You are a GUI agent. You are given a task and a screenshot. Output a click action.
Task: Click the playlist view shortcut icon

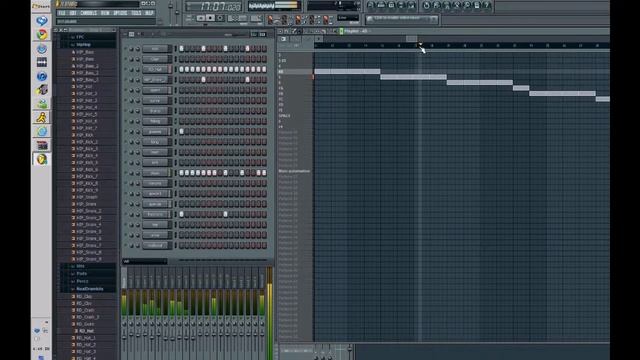point(371,5)
